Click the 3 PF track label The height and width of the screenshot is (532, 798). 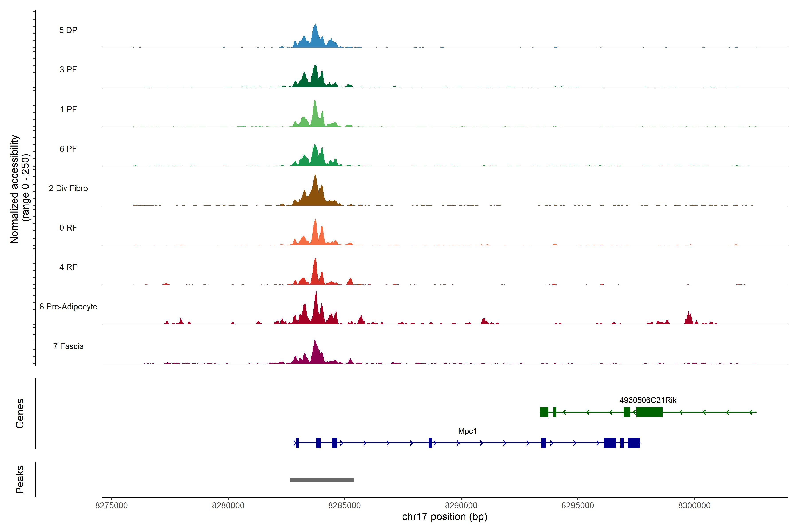point(68,70)
